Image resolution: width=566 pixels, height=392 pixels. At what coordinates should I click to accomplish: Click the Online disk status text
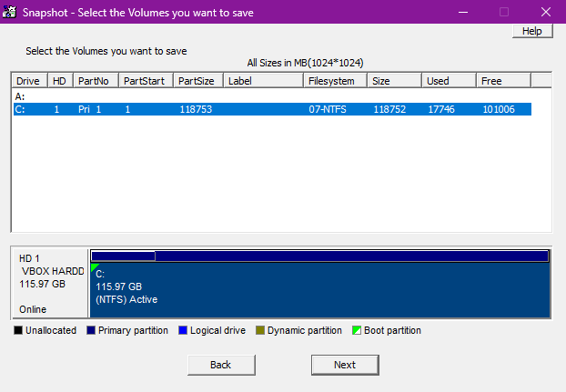click(33, 309)
